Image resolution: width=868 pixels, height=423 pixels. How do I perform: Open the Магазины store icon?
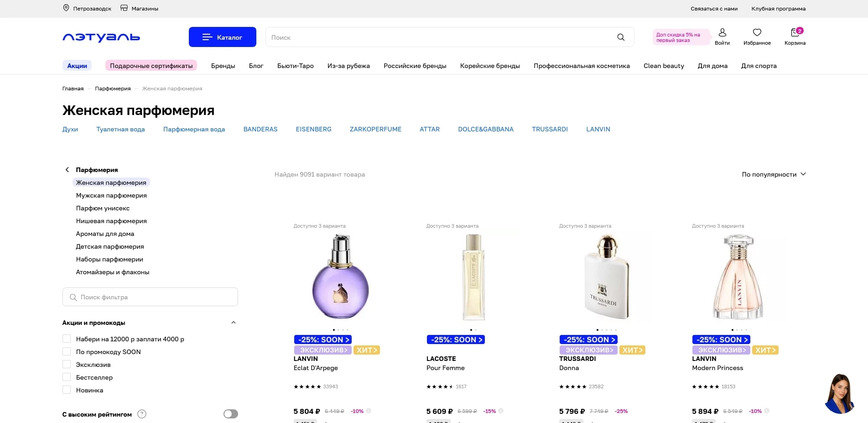124,8
